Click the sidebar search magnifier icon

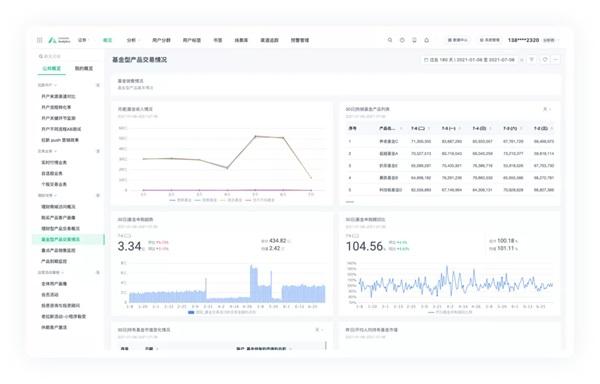point(41,56)
